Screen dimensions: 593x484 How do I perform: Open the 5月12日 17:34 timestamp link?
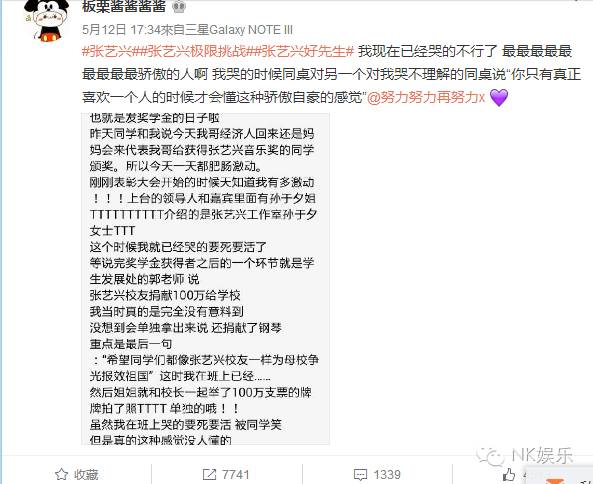122,30
